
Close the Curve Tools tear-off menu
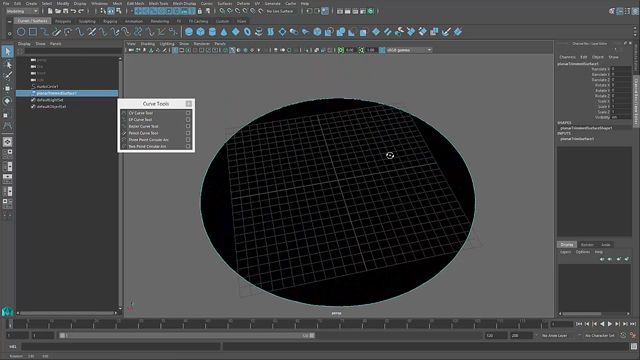point(189,104)
